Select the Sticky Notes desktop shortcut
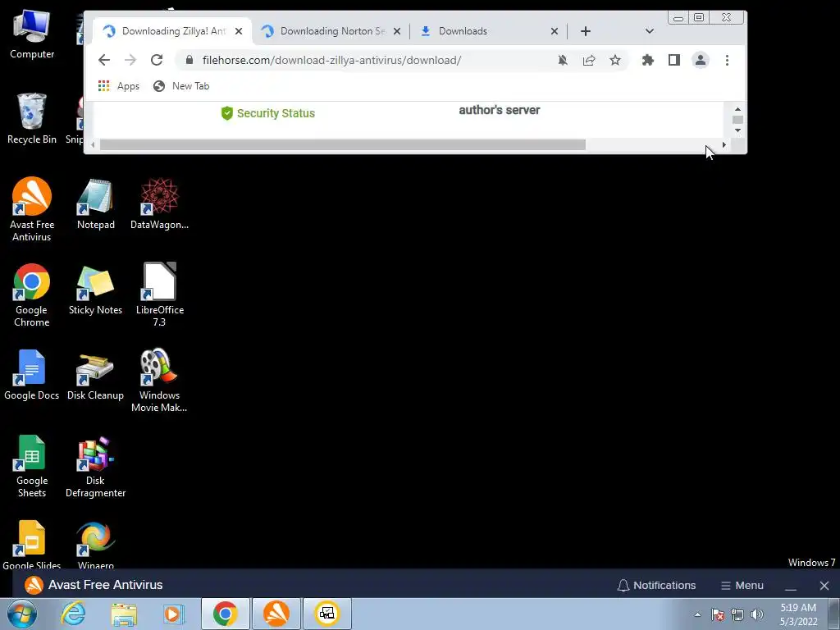The image size is (840, 630). 95,290
